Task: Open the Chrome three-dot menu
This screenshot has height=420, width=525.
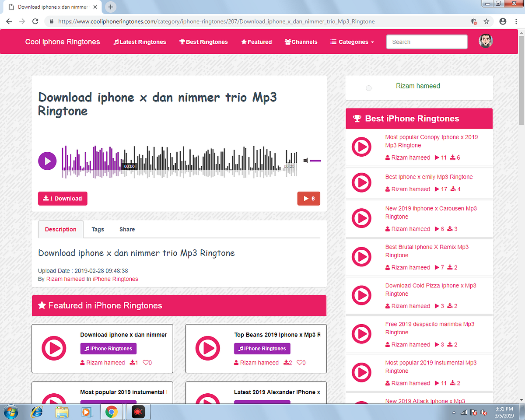Action: (x=516, y=21)
